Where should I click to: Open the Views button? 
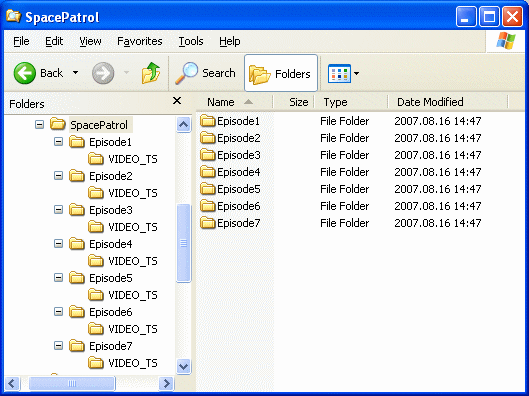coord(339,73)
